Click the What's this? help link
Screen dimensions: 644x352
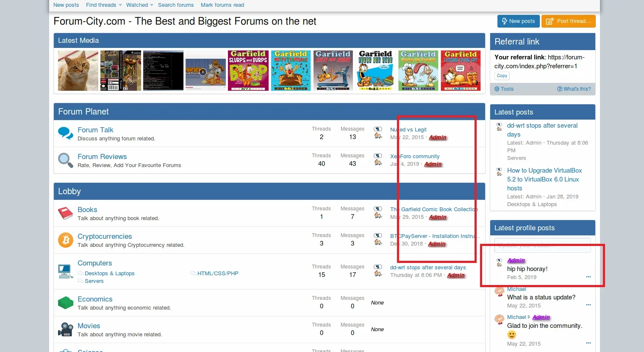click(x=574, y=89)
